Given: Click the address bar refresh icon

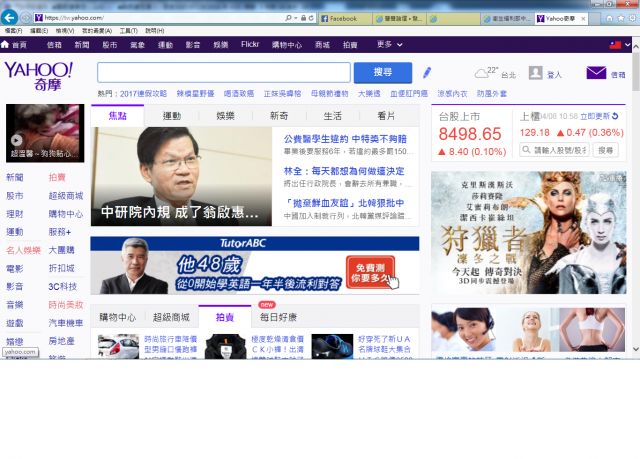Looking at the screenshot, I should (311, 18).
